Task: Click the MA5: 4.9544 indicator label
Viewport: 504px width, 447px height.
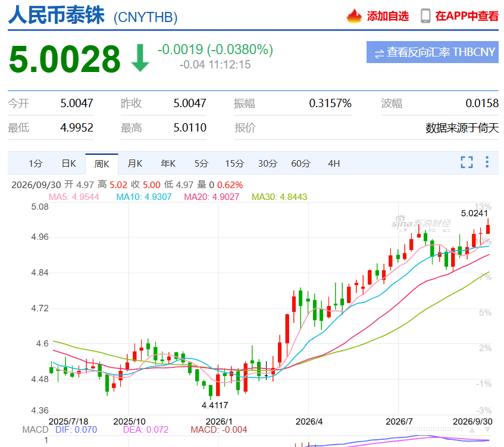Action: [74, 197]
